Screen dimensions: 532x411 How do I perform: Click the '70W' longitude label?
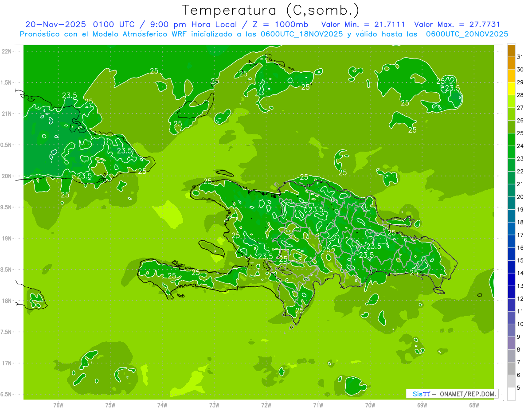click(370, 405)
